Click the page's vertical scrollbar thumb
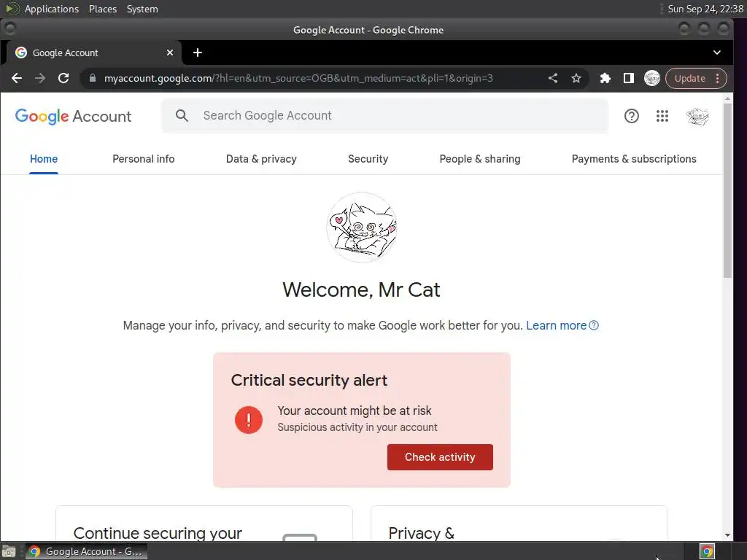The image size is (747, 560). (x=727, y=190)
